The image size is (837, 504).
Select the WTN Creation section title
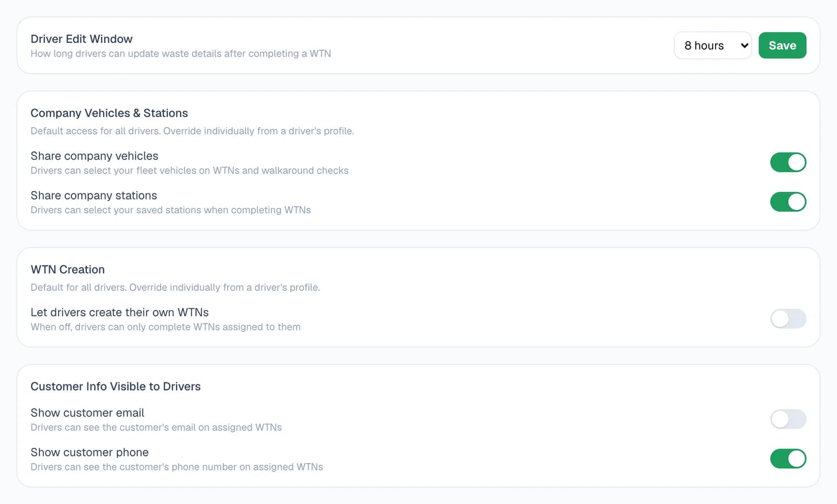[67, 269]
